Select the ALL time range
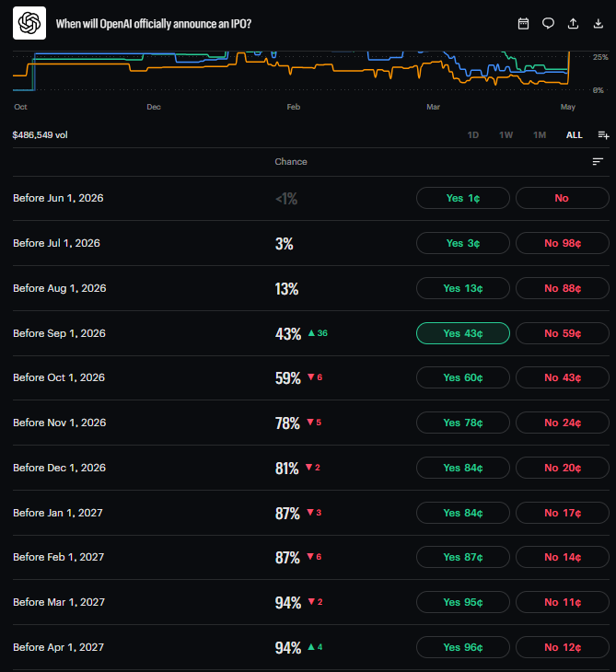 [574, 135]
